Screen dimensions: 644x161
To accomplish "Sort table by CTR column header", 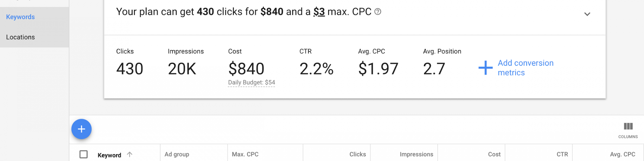I will click(562, 154).
